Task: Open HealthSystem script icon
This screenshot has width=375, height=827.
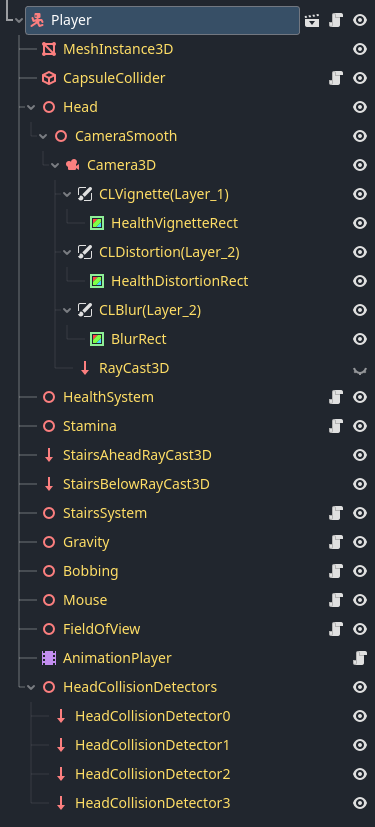Action: point(336,397)
